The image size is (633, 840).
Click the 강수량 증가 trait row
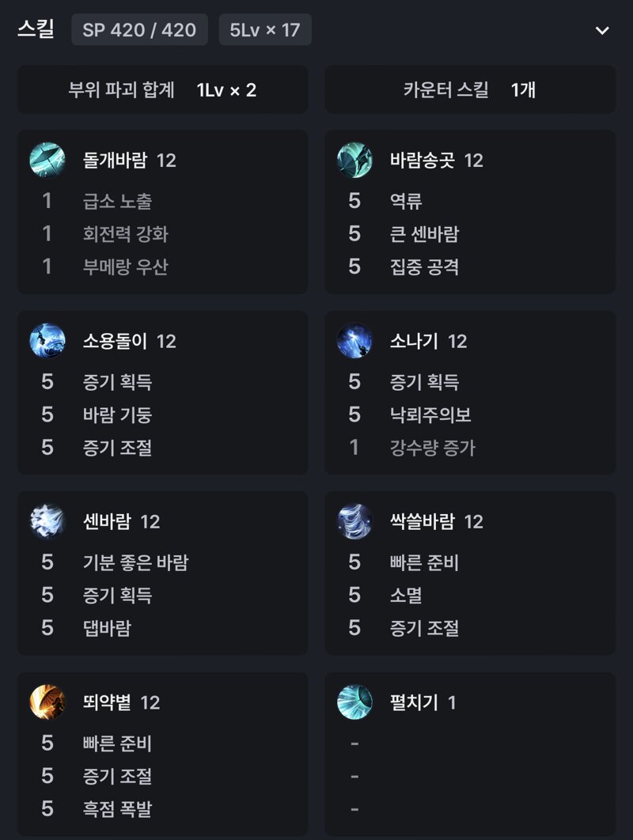470,448
